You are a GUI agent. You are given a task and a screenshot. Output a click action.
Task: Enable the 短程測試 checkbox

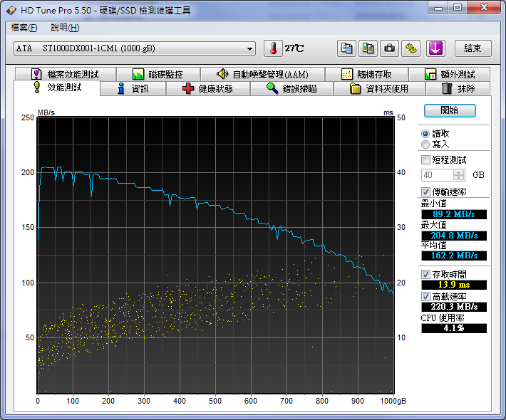[x=425, y=159]
